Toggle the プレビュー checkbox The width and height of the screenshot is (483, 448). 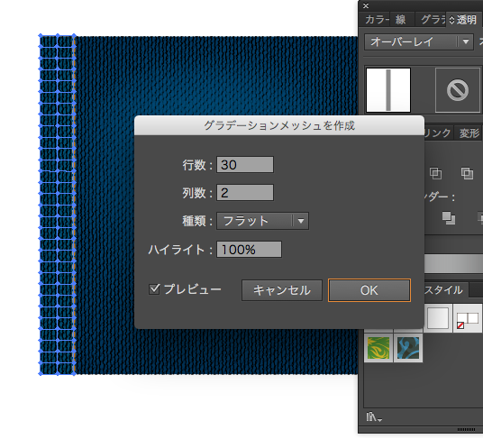[x=154, y=289]
